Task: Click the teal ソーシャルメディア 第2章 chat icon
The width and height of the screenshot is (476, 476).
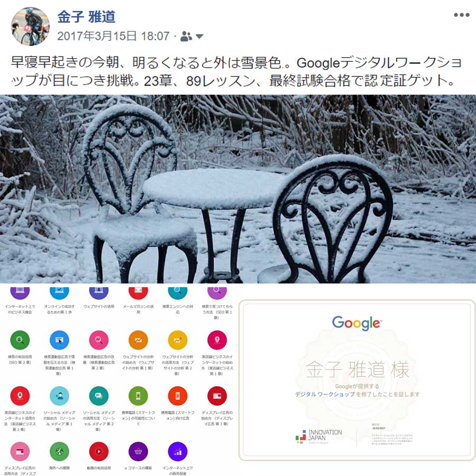Action: point(99,396)
